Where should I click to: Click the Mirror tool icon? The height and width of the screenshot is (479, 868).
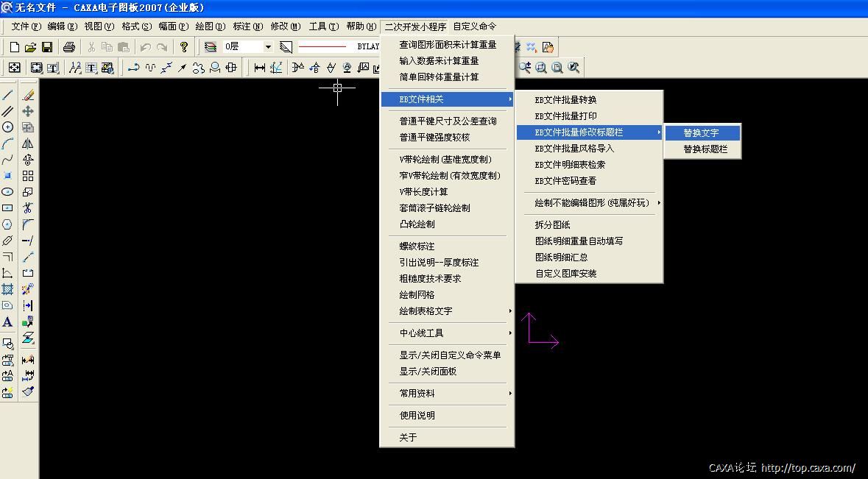(x=28, y=143)
